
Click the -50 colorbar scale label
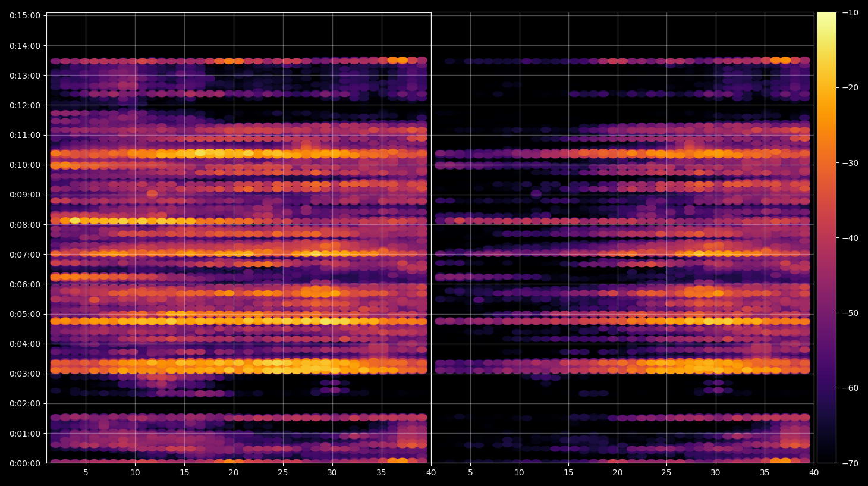(x=850, y=313)
